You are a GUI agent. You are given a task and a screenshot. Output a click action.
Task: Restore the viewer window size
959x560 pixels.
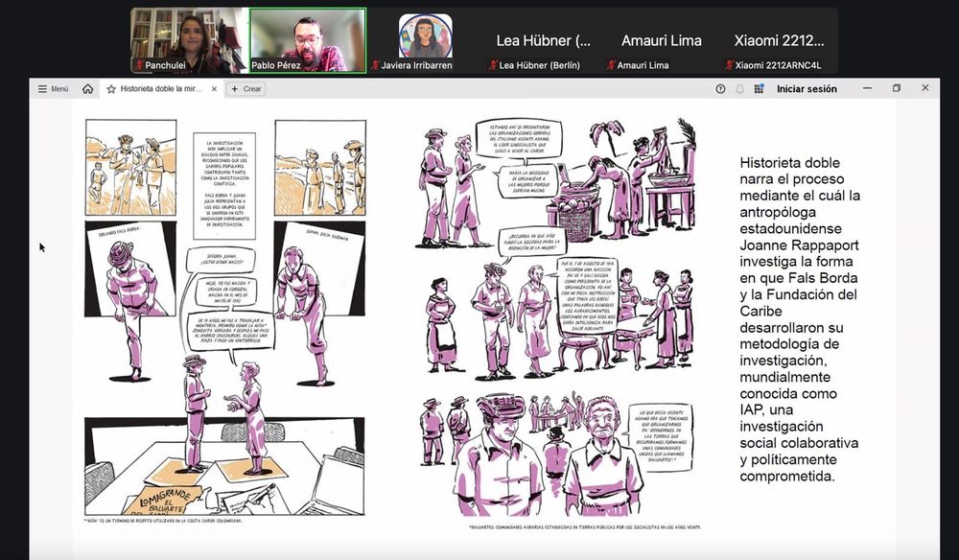(x=896, y=88)
